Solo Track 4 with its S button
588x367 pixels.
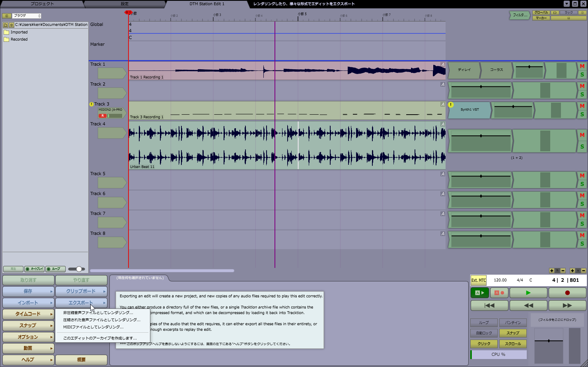click(582, 146)
